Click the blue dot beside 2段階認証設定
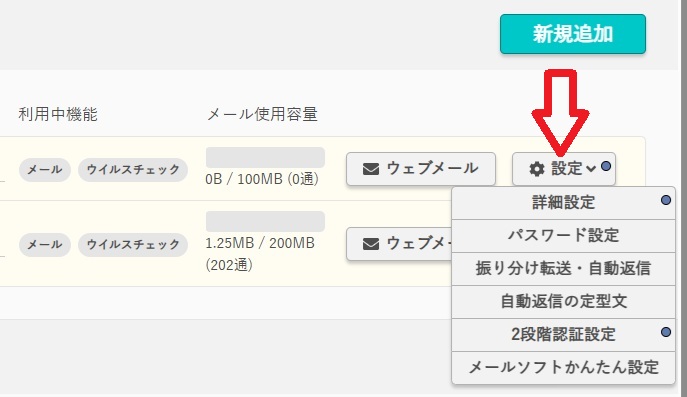The image size is (687, 397). coord(666,332)
